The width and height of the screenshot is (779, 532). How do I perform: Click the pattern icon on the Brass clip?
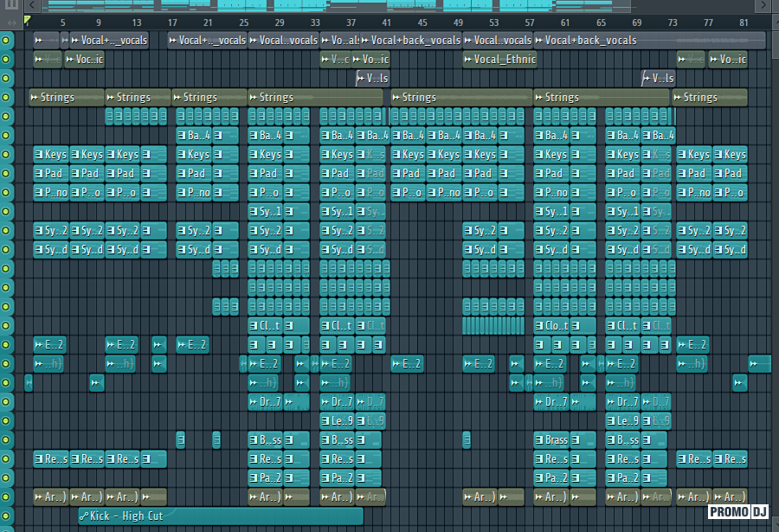tap(539, 440)
